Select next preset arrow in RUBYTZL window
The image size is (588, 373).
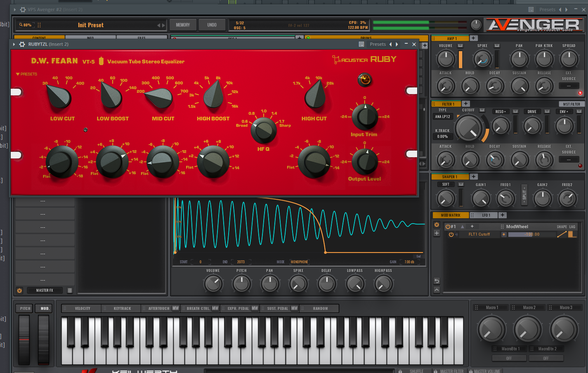point(397,44)
